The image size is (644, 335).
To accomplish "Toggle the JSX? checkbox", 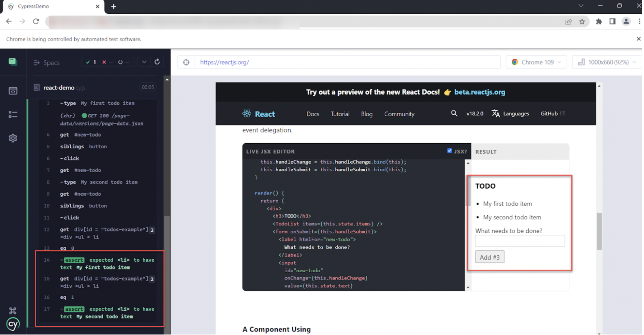I will [x=450, y=151].
